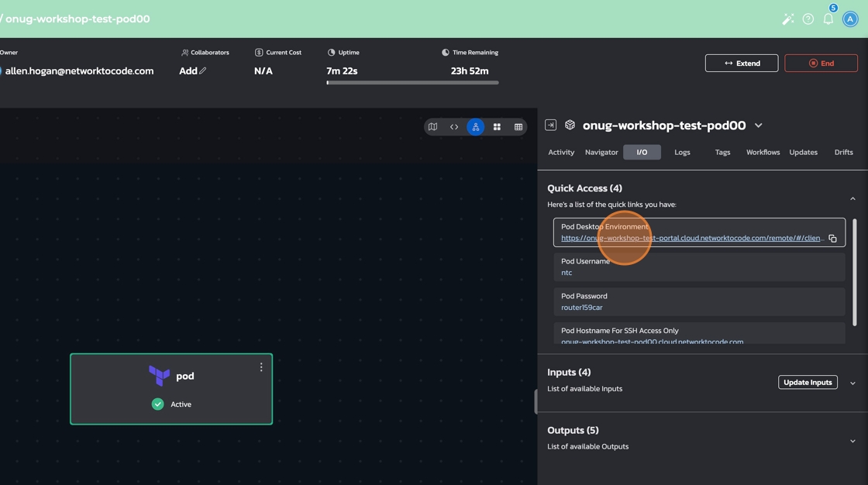Click the Current Cost value 'N/A'
The width and height of the screenshot is (868, 485).
click(x=263, y=71)
